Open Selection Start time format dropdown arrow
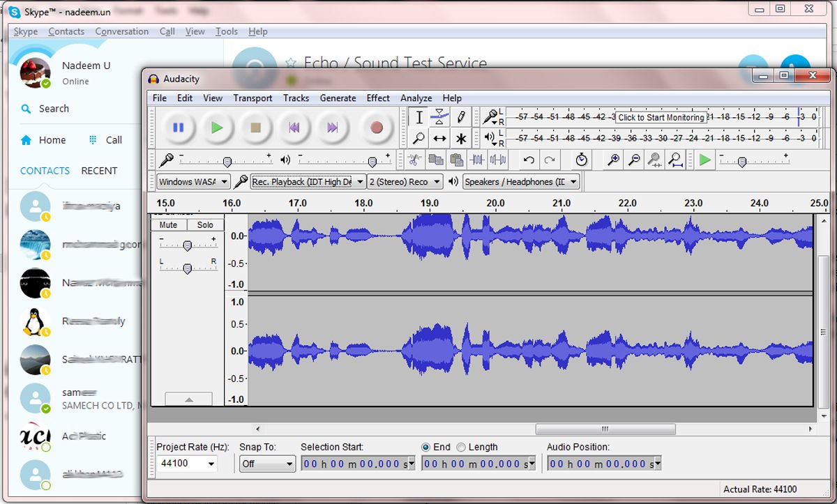This screenshot has height=504, width=837. [411, 464]
